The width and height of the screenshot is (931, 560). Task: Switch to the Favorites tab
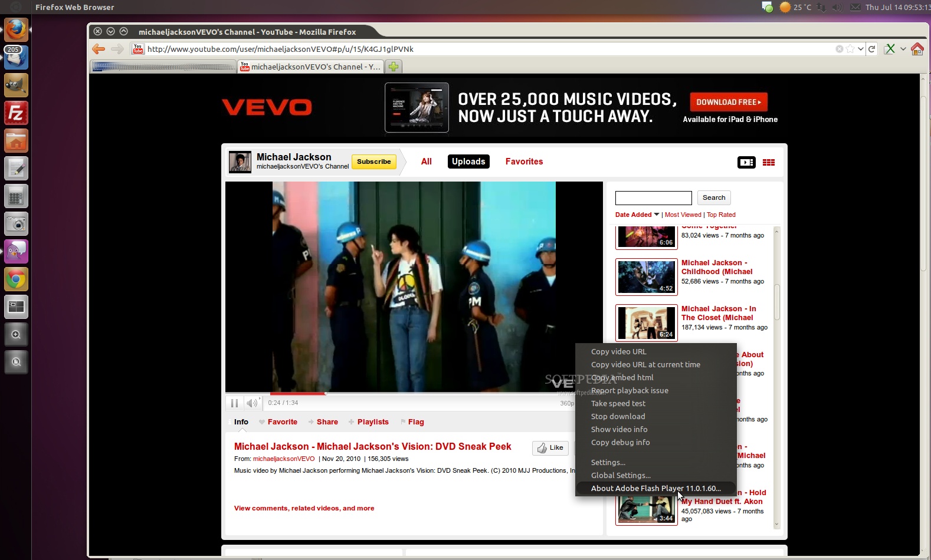pyautogui.click(x=524, y=162)
